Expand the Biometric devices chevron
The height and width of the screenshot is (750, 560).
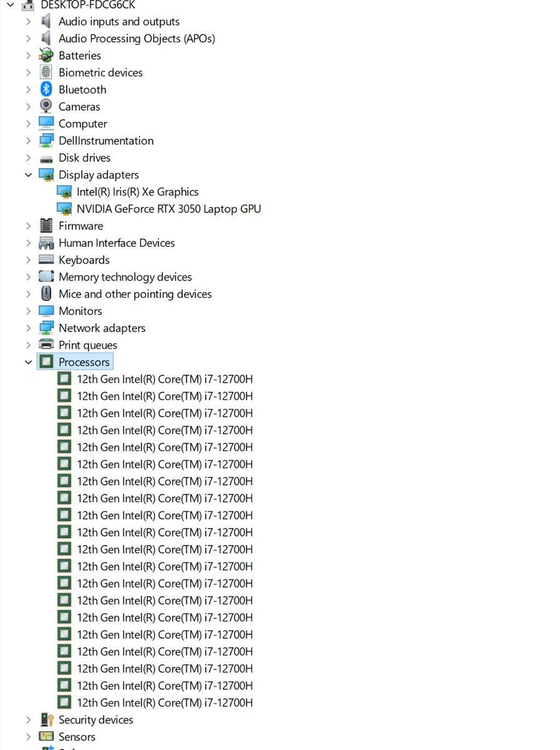tap(28, 72)
